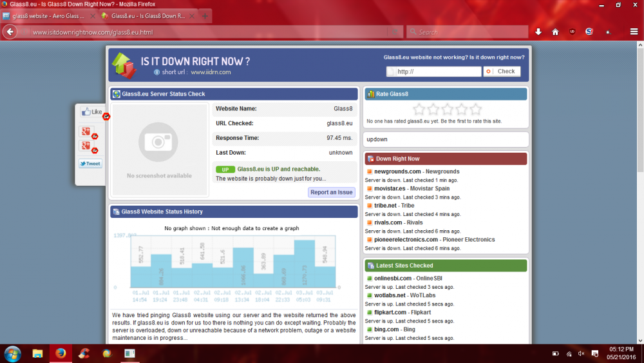Click the No screenshot available thumbnail
This screenshot has width=644, height=363.
click(x=160, y=150)
